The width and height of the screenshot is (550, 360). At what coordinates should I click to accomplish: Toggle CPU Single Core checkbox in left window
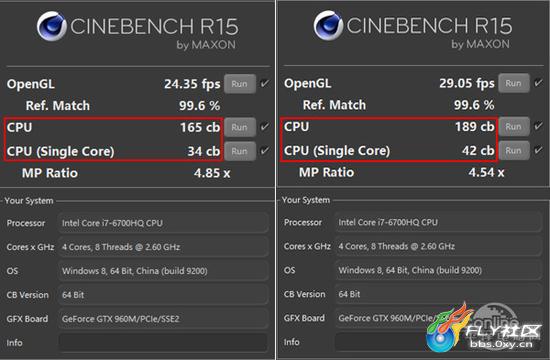point(265,151)
